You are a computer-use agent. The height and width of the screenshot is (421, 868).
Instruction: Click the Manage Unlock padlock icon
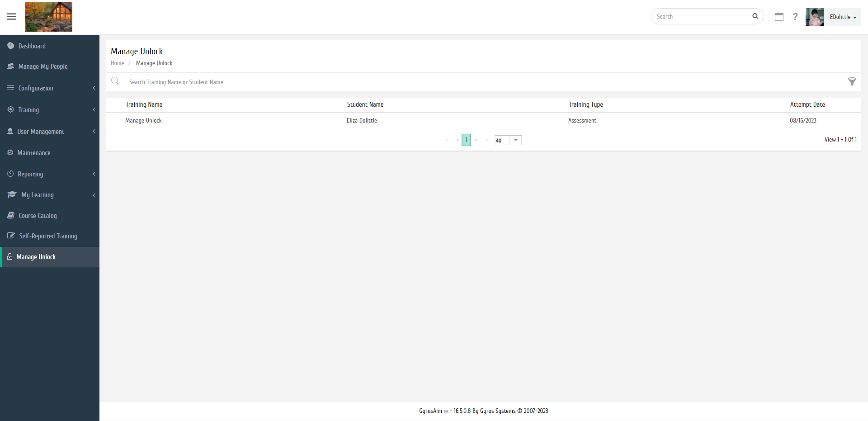9,257
